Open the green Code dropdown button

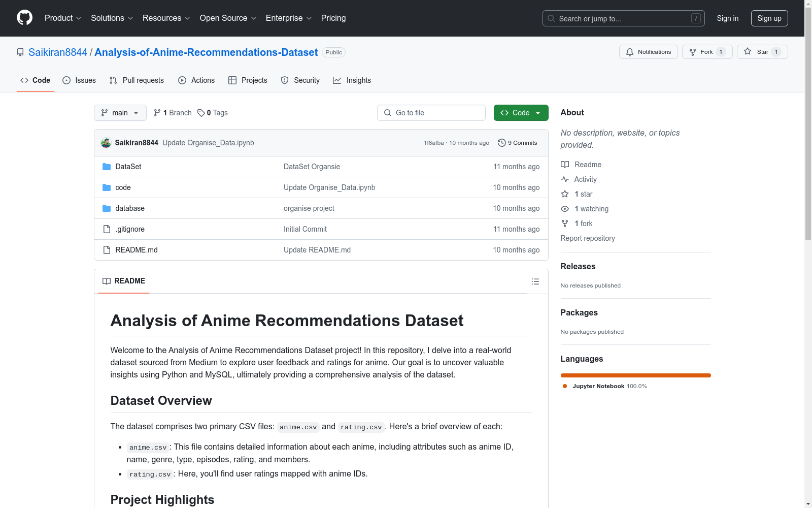pos(521,113)
